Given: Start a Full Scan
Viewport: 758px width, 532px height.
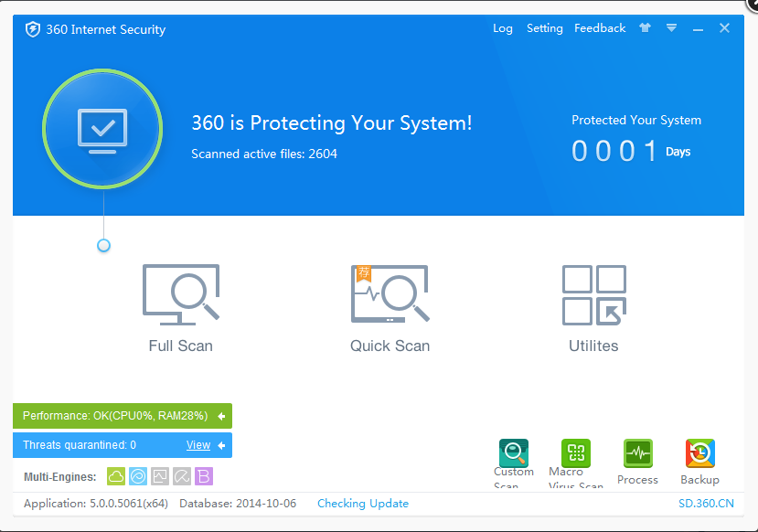Looking at the screenshot, I should 181,309.
